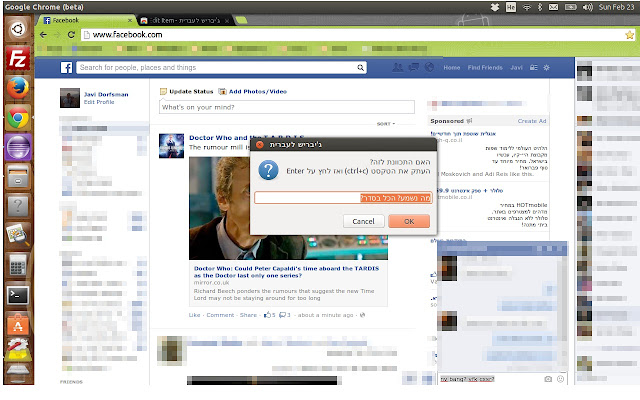Click Doctor Who page avatar thumbnail

tap(171, 146)
